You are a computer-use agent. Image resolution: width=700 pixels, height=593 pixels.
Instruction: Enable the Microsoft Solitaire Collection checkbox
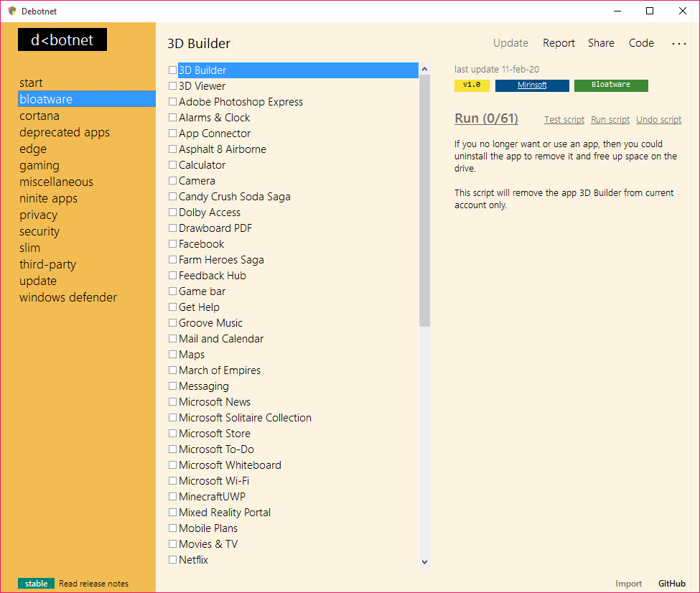[x=172, y=418]
